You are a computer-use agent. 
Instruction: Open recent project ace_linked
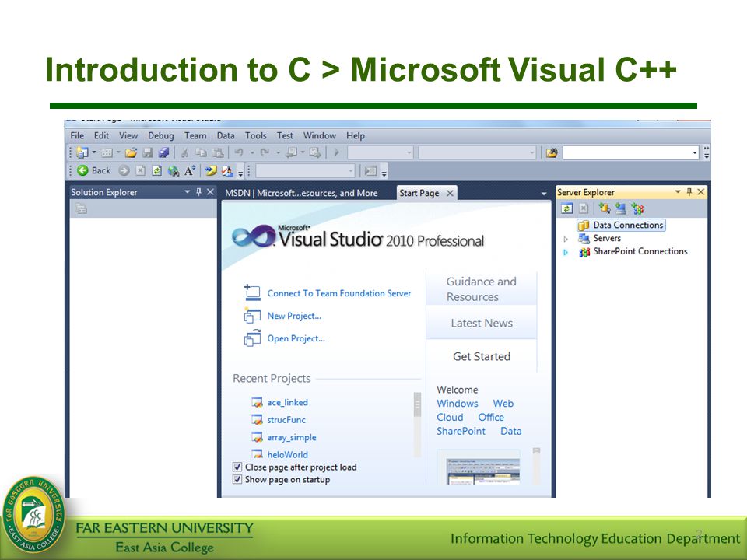(x=287, y=402)
